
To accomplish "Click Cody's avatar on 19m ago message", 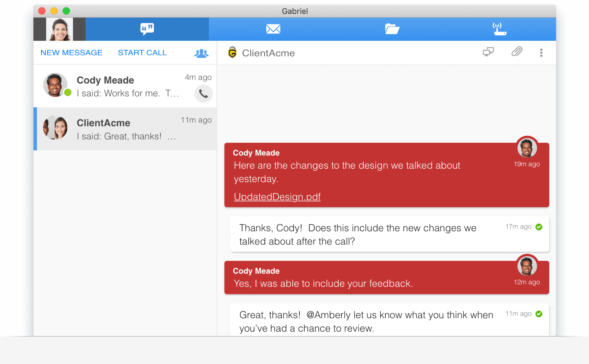I will click(x=527, y=148).
